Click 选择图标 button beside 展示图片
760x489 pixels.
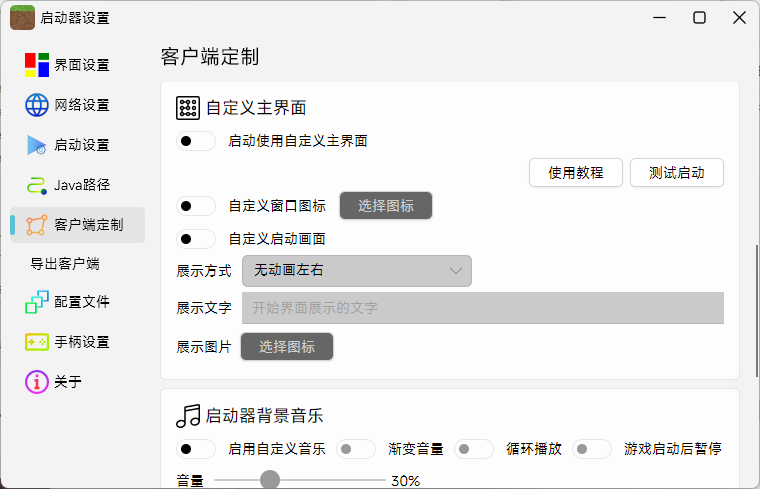287,347
